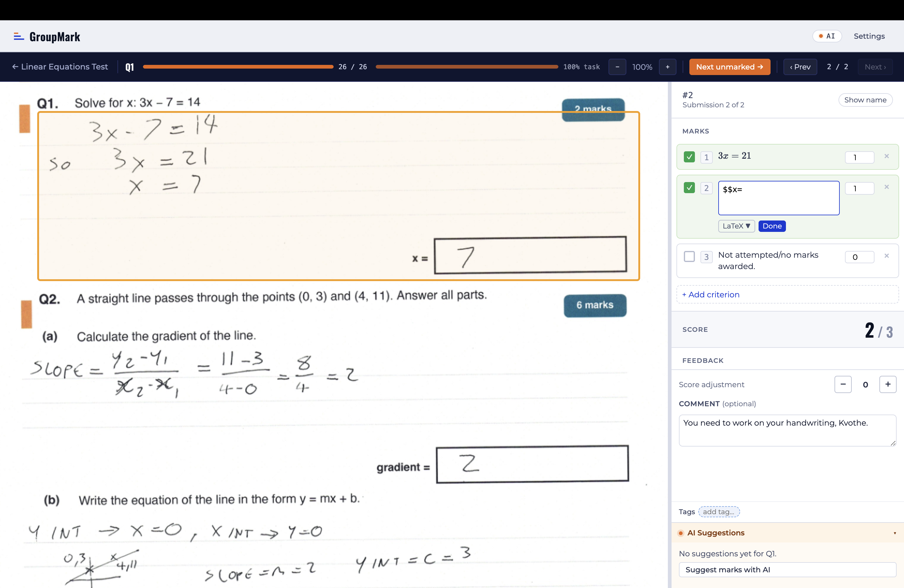This screenshot has height=588, width=904.
Task: Click the 100% task progress bar
Action: coord(466,67)
